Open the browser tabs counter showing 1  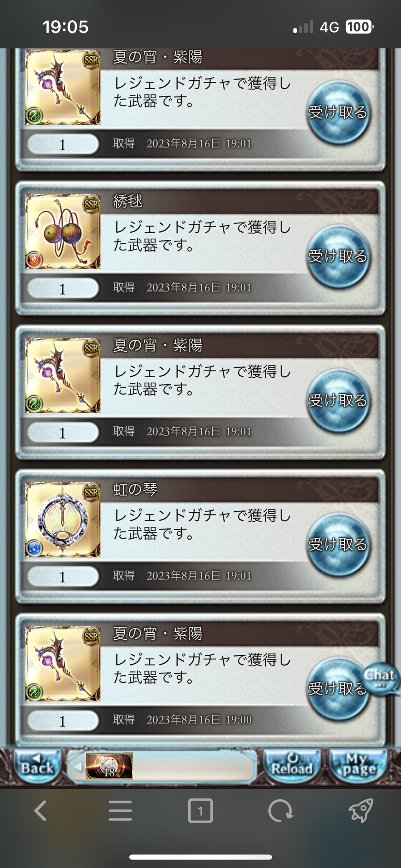tap(200, 811)
